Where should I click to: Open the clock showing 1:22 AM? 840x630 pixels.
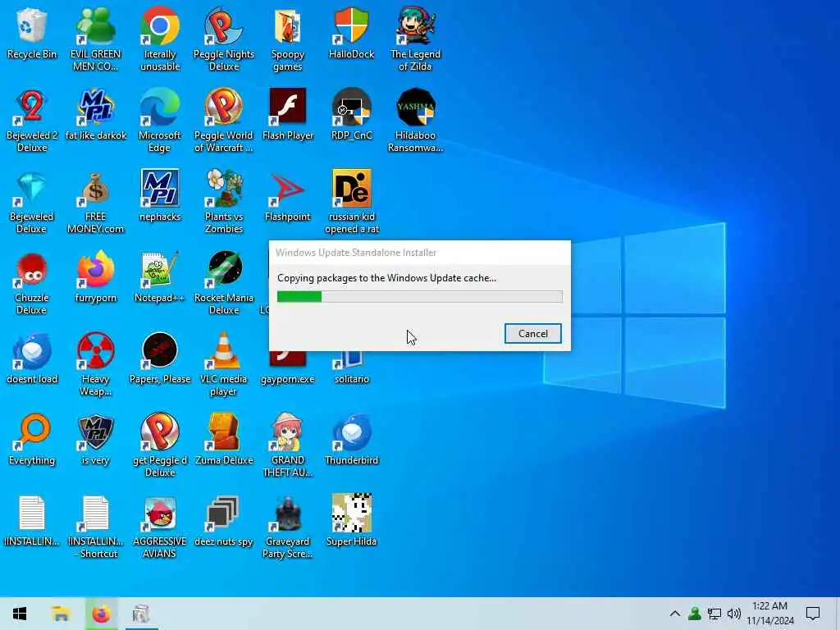[x=769, y=614]
